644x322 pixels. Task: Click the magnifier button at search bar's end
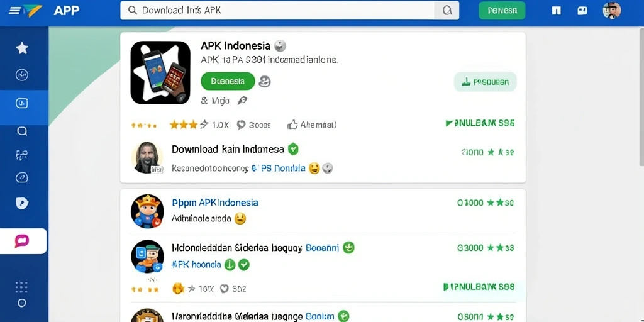(447, 10)
